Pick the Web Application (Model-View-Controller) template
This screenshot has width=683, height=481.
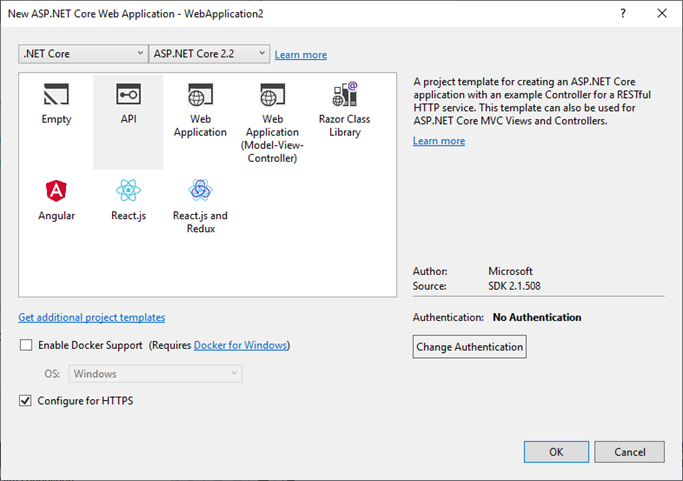[x=273, y=96]
